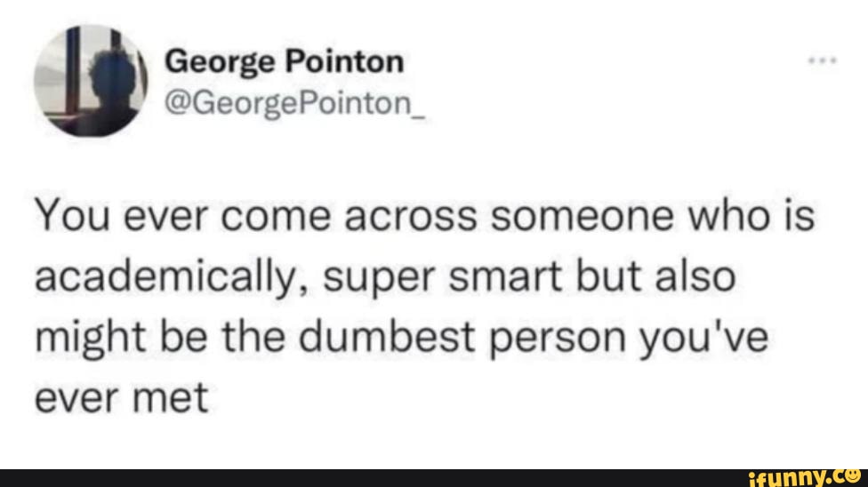This screenshot has width=868, height=487.
Task: Click the word 'might' in third line
Action: pos(90,339)
